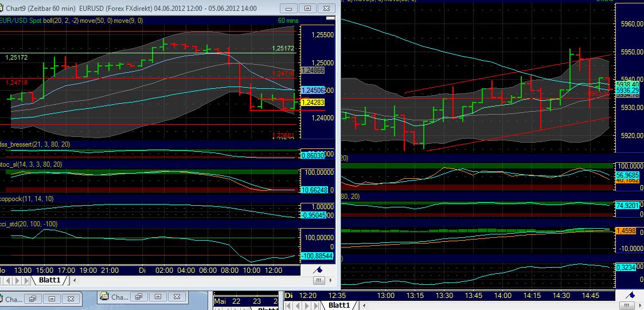Click right chart value 0,3234
644x310 pixels.
626,267
